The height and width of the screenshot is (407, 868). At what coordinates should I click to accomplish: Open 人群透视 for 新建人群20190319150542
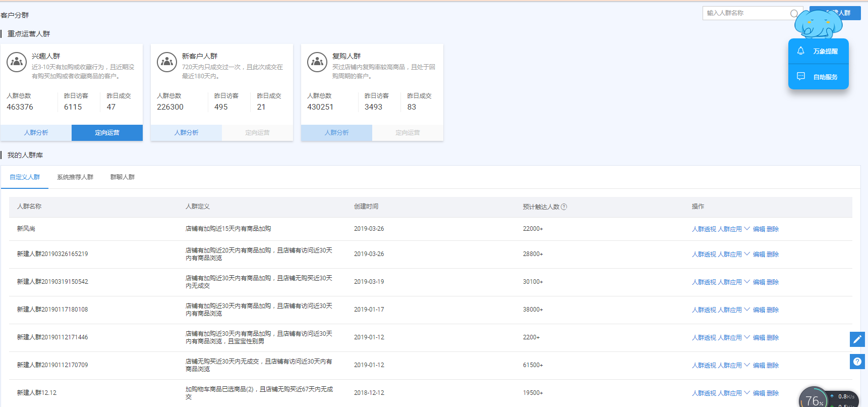(x=704, y=282)
